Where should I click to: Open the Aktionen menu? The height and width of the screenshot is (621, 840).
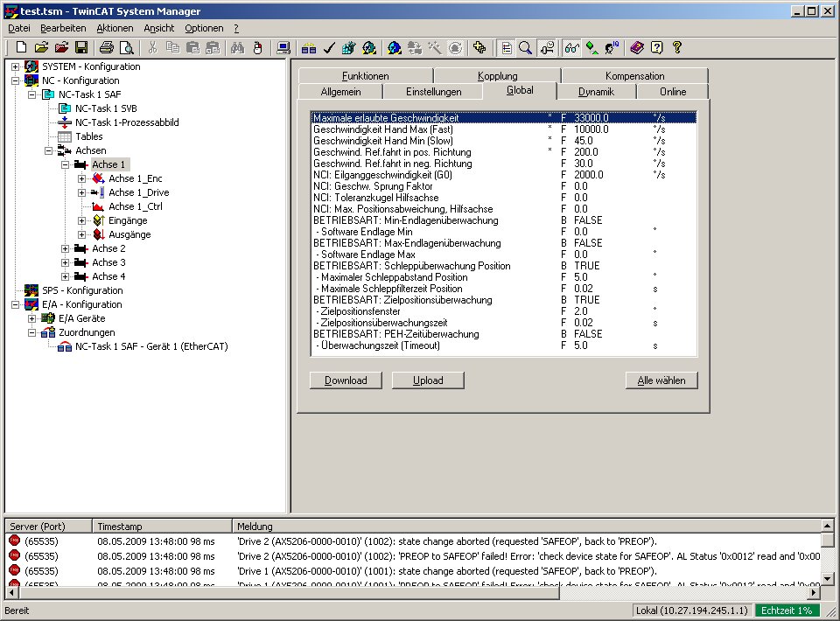click(115, 28)
